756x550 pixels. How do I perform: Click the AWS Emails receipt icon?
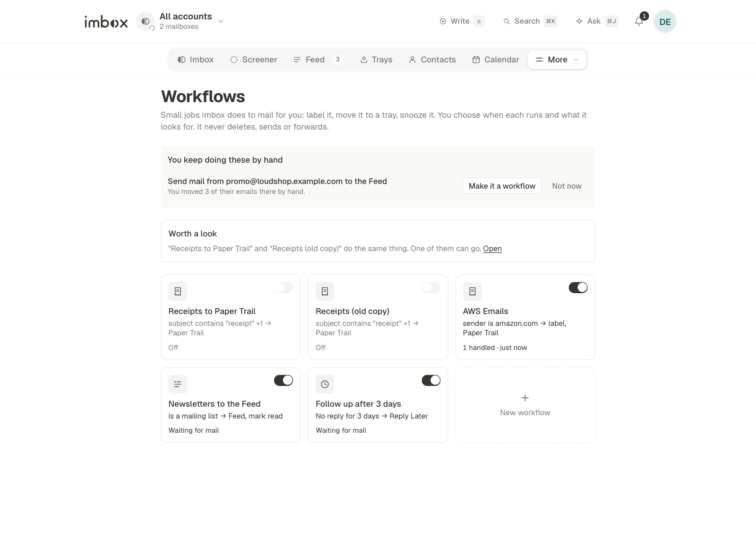point(472,291)
